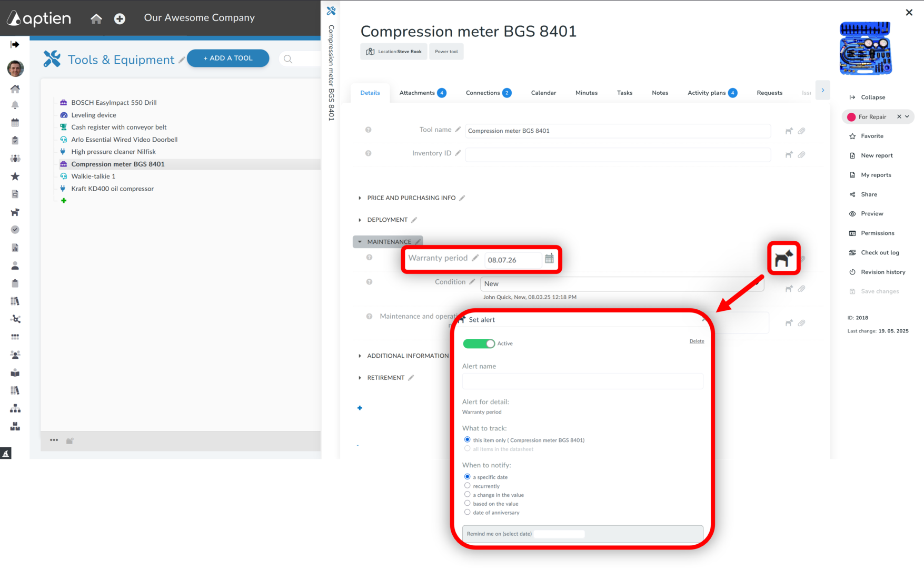This screenshot has width=924, height=569.
Task: Click the Alert name input field
Action: 582,381
